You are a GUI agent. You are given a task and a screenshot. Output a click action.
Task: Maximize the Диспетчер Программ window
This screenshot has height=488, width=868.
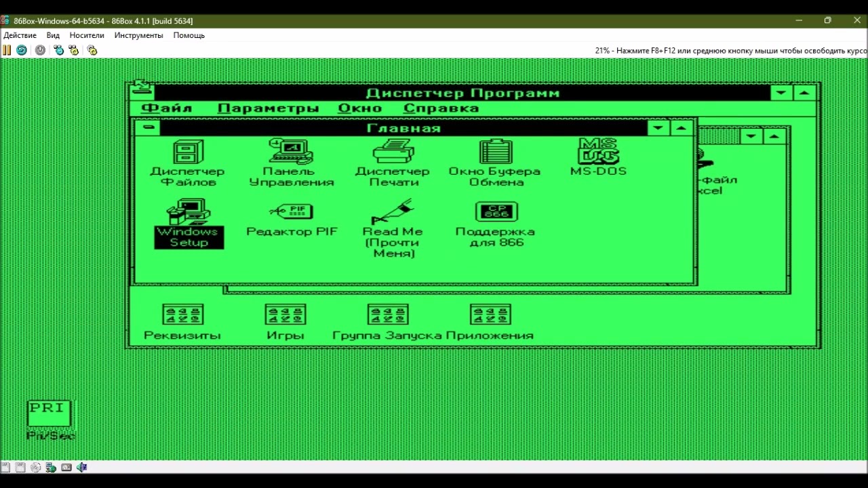[804, 93]
